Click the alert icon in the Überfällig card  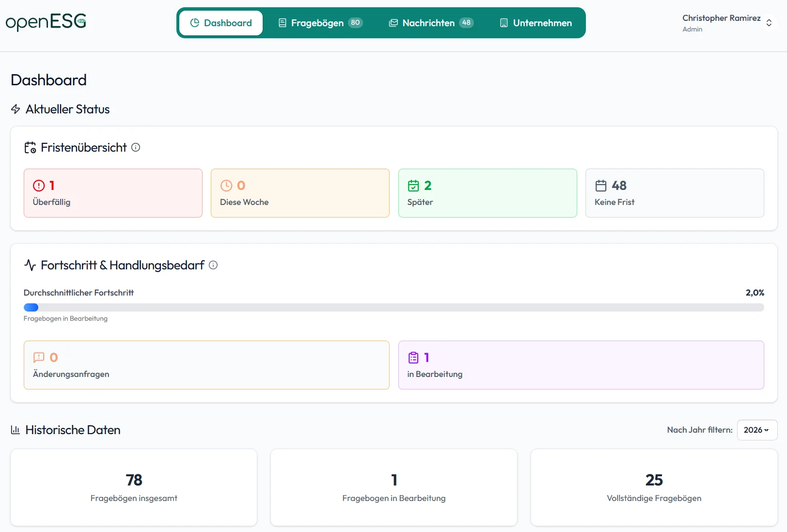pos(39,186)
